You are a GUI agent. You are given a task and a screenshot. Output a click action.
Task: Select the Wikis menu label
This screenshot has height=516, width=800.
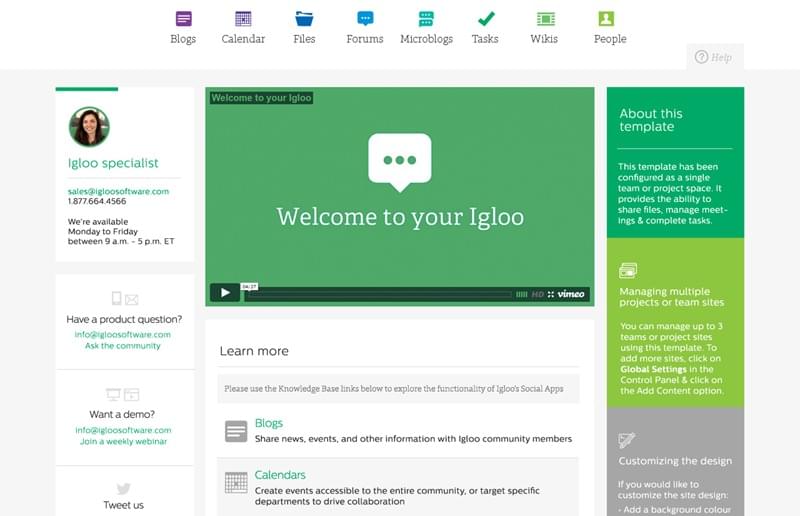(x=544, y=39)
